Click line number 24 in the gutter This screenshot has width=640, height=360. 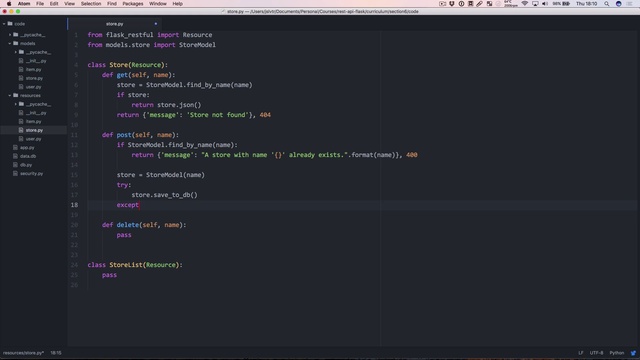[x=74, y=265]
